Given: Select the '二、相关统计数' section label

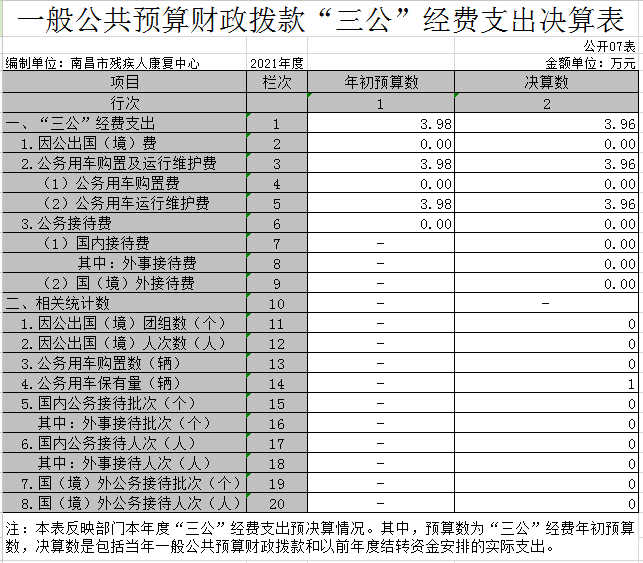Looking at the screenshot, I should [58, 303].
